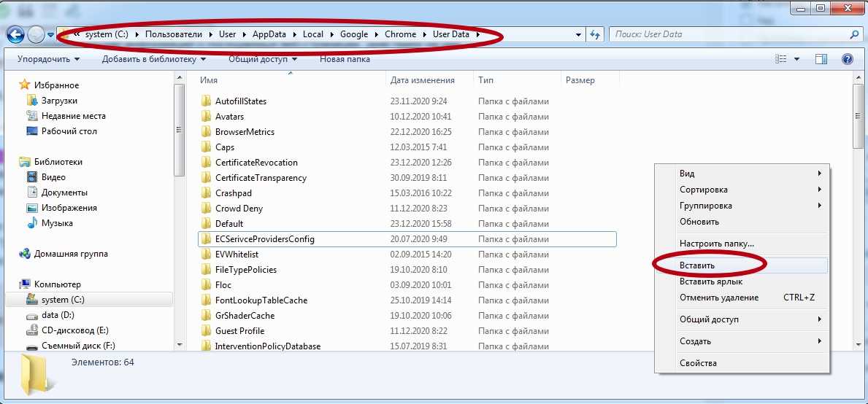Expand the Добавить в библиотеку dropdown
The width and height of the screenshot is (868, 404).
(153, 59)
